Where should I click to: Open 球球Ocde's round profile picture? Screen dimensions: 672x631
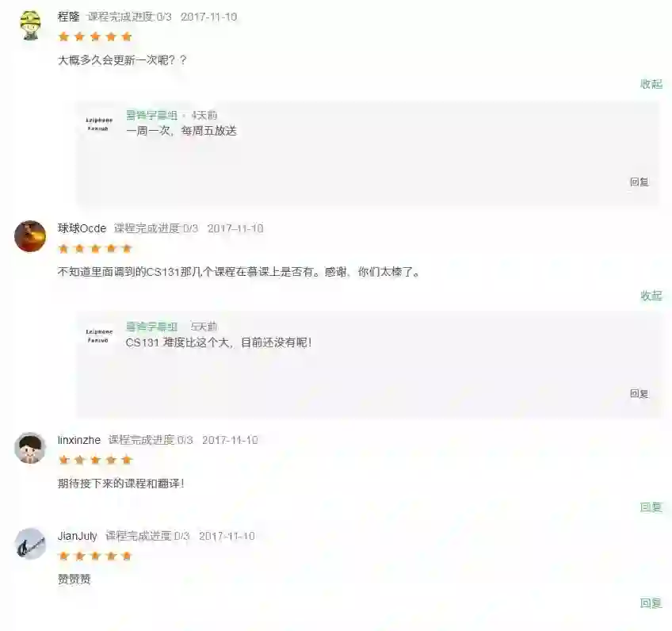tap(30, 236)
